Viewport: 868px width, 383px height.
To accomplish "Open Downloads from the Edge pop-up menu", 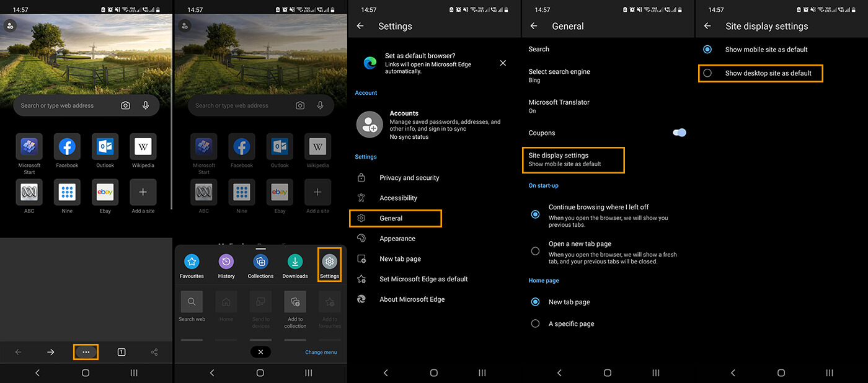I will coord(295,266).
